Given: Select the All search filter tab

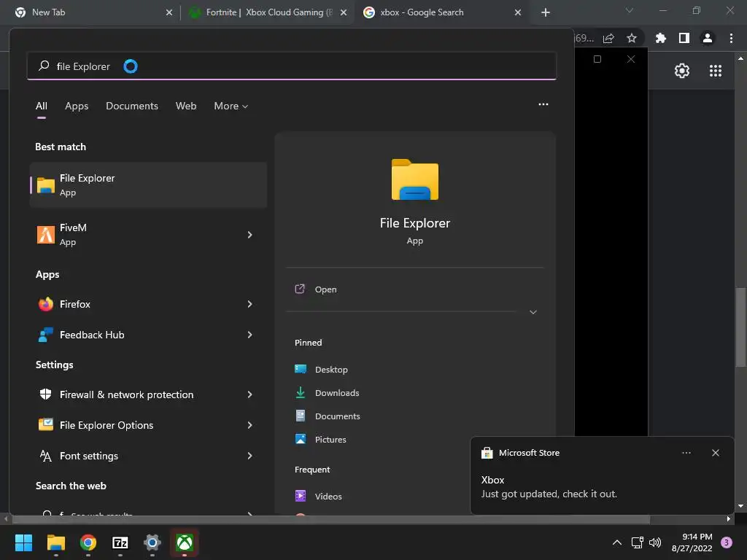Looking at the screenshot, I should click(42, 106).
